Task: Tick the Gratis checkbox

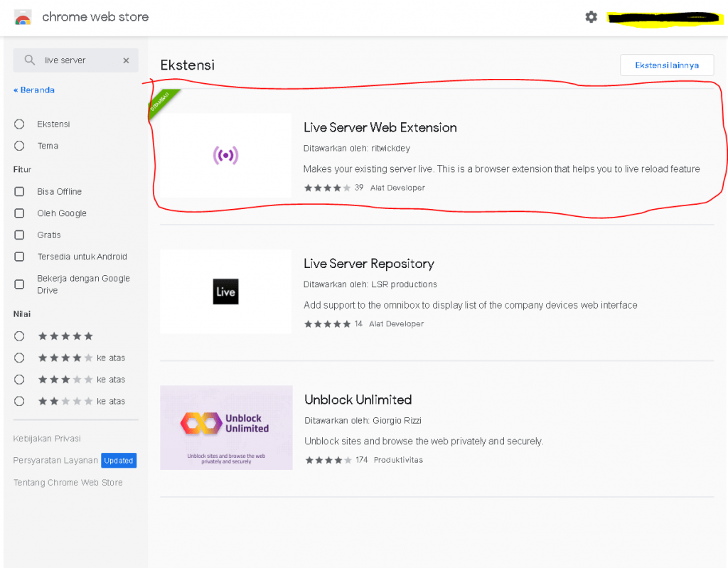Action: click(19, 235)
